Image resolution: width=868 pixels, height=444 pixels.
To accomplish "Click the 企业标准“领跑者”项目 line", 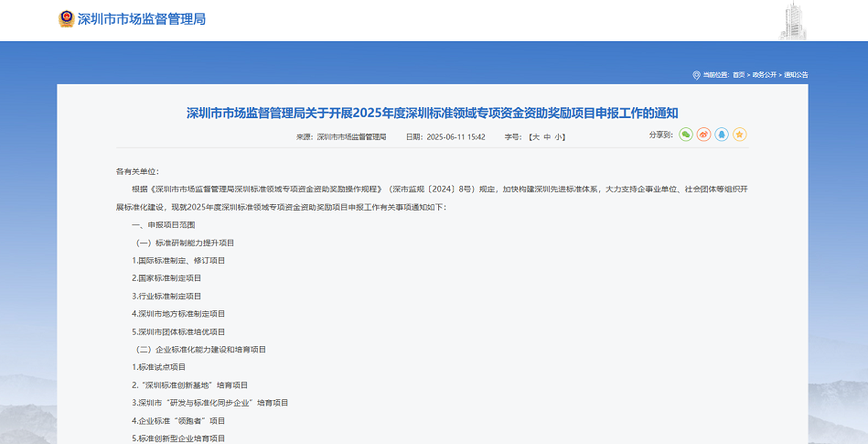I will coord(179,420).
